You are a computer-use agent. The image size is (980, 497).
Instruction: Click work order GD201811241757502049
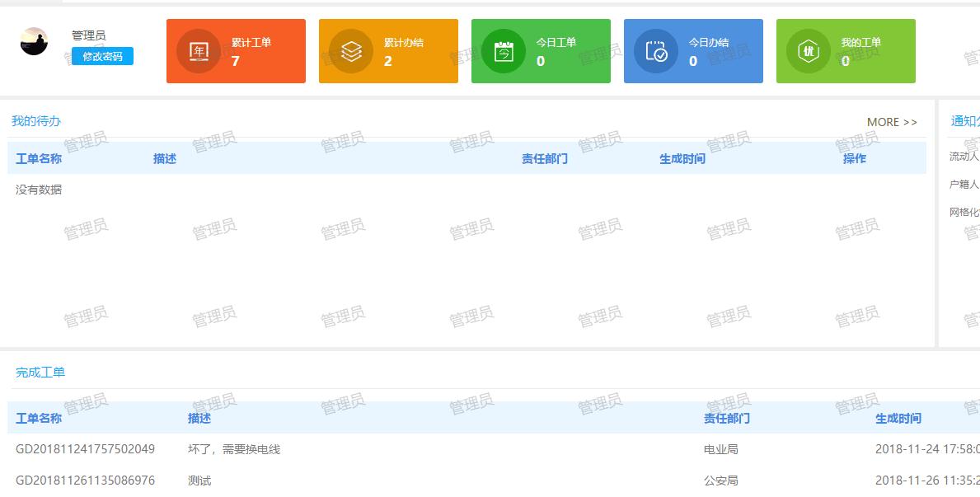click(x=85, y=449)
